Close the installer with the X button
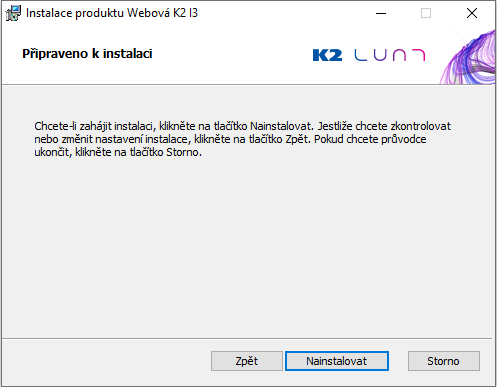The image size is (497, 387). 472,13
